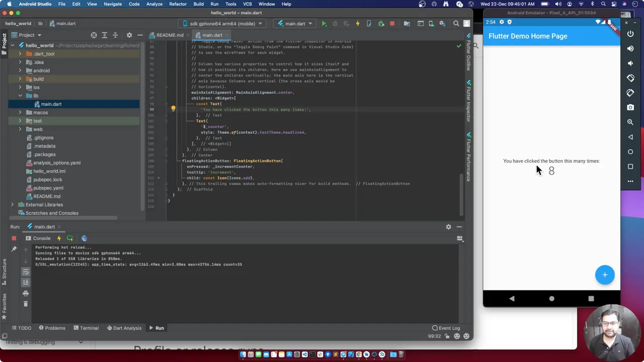Select analysis_options.yaml in project tree

[x=57, y=163]
